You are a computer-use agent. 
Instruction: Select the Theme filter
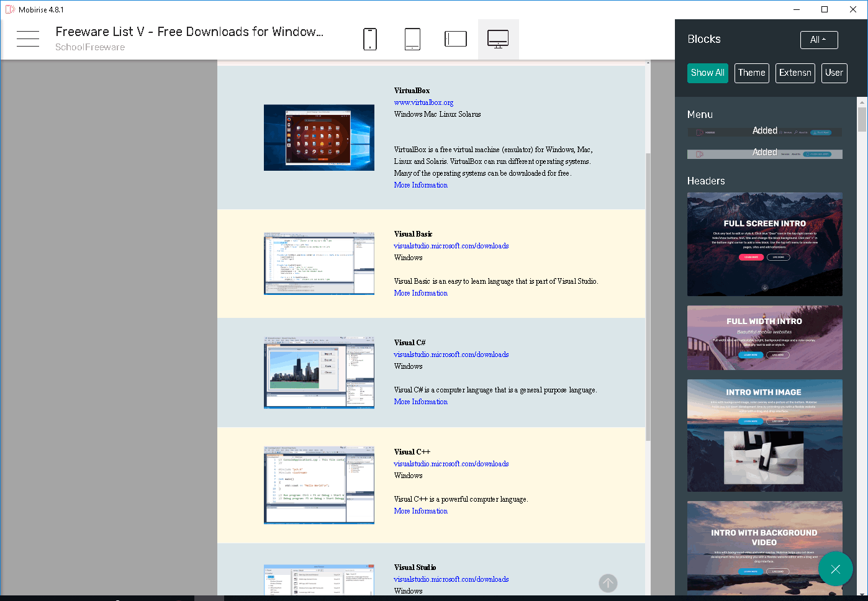pyautogui.click(x=752, y=73)
